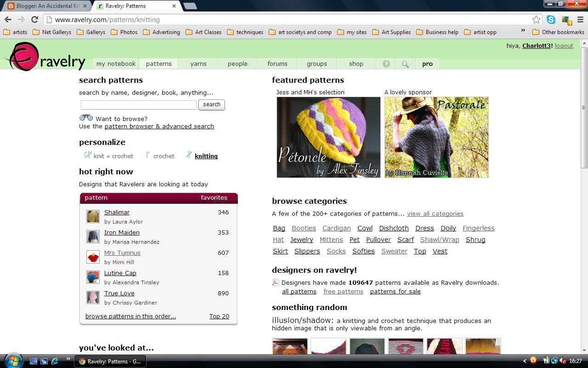Image resolution: width=588 pixels, height=368 pixels.
Task: Click browse patterns in this order link
Action: click(x=130, y=316)
